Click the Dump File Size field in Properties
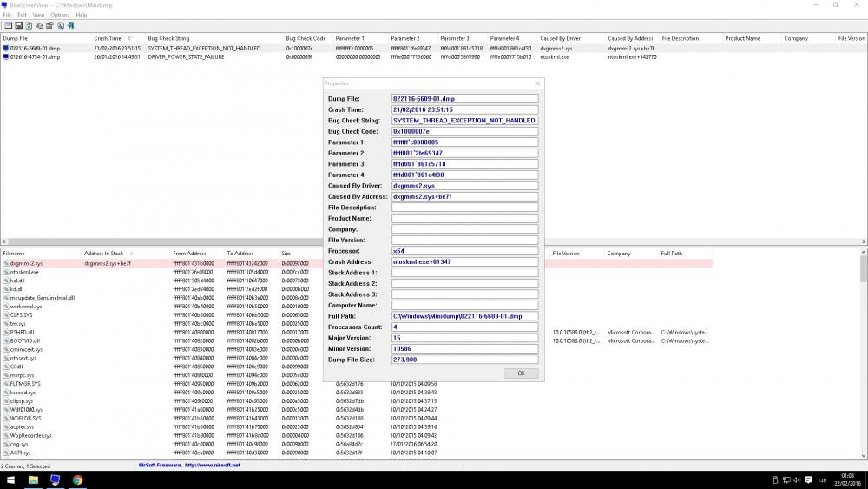 click(x=464, y=360)
